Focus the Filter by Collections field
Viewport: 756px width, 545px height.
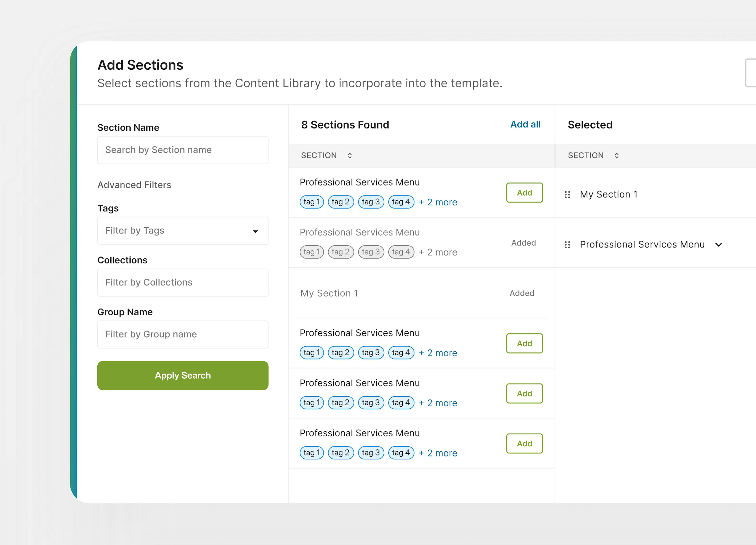(x=183, y=283)
